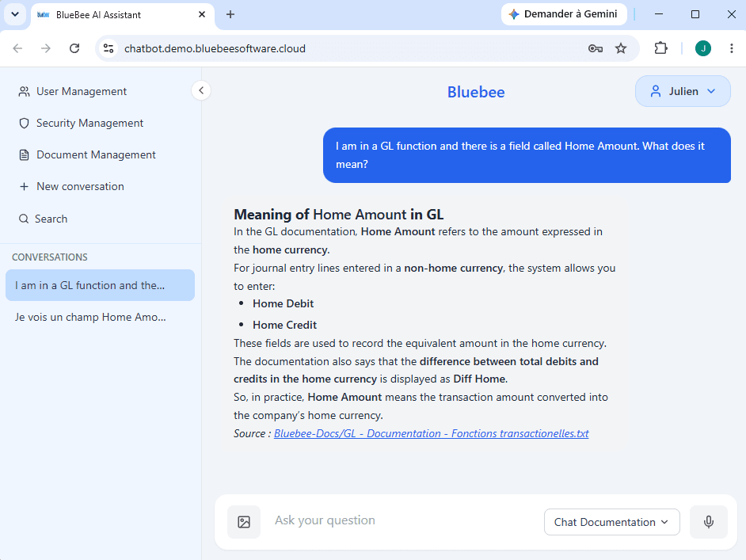Open the Julien user menu

coord(683,91)
